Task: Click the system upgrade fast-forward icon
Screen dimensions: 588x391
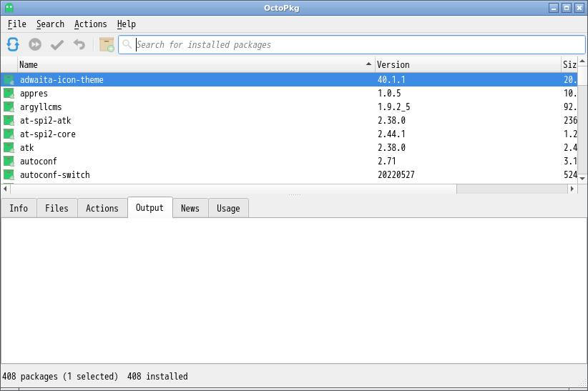Action: pos(35,44)
